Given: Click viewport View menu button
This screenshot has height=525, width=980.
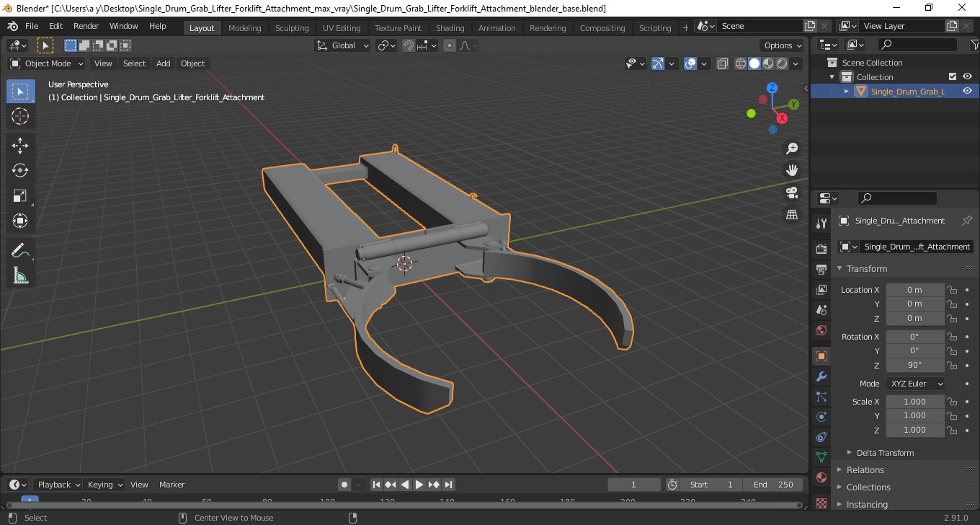Looking at the screenshot, I should [x=103, y=63].
